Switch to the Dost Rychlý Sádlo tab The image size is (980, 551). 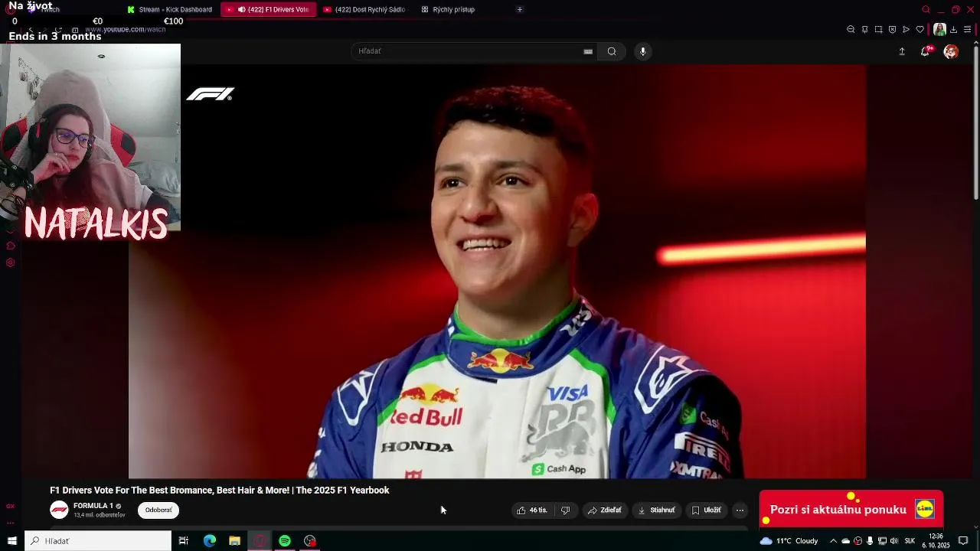tap(364, 9)
